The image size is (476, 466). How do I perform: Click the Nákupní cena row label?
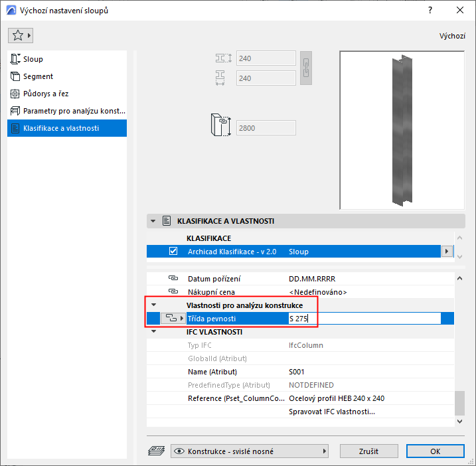click(211, 292)
